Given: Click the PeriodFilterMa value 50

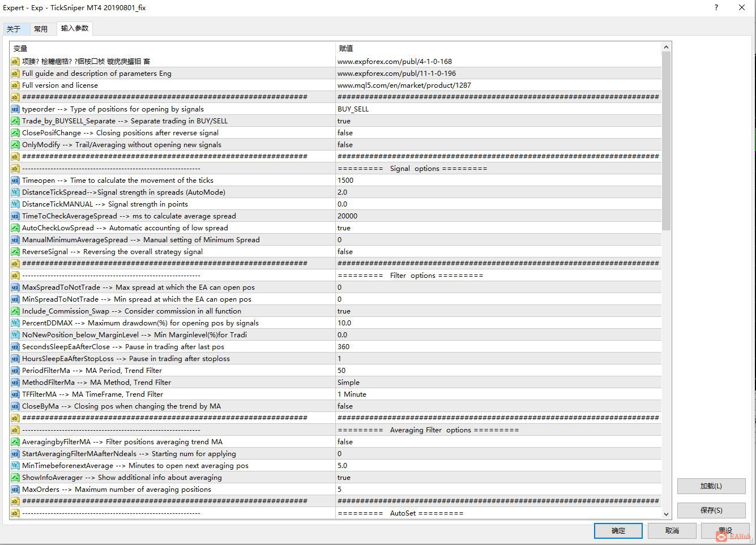Looking at the screenshot, I should click(x=341, y=371).
